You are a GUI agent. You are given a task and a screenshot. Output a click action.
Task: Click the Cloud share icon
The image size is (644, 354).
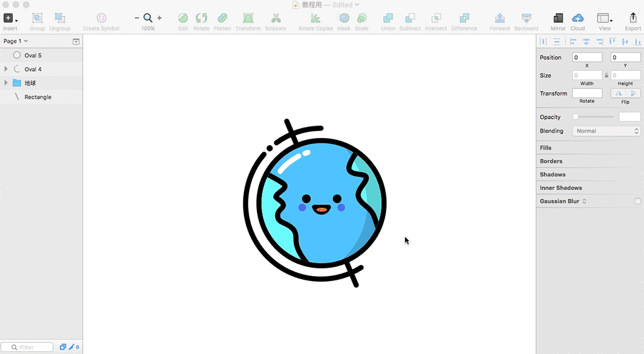click(x=578, y=18)
